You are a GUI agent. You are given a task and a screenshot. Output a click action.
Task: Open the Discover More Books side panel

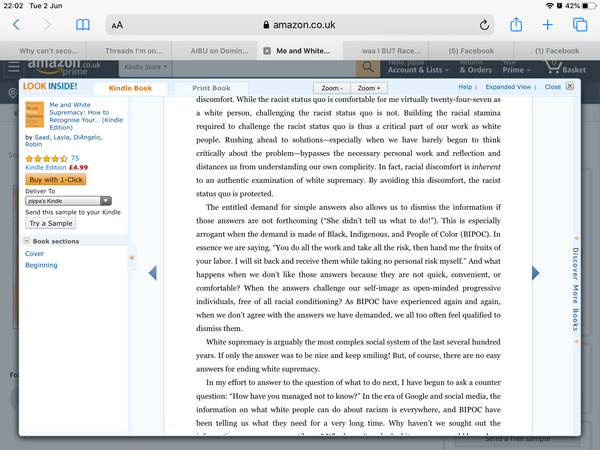pos(576,289)
